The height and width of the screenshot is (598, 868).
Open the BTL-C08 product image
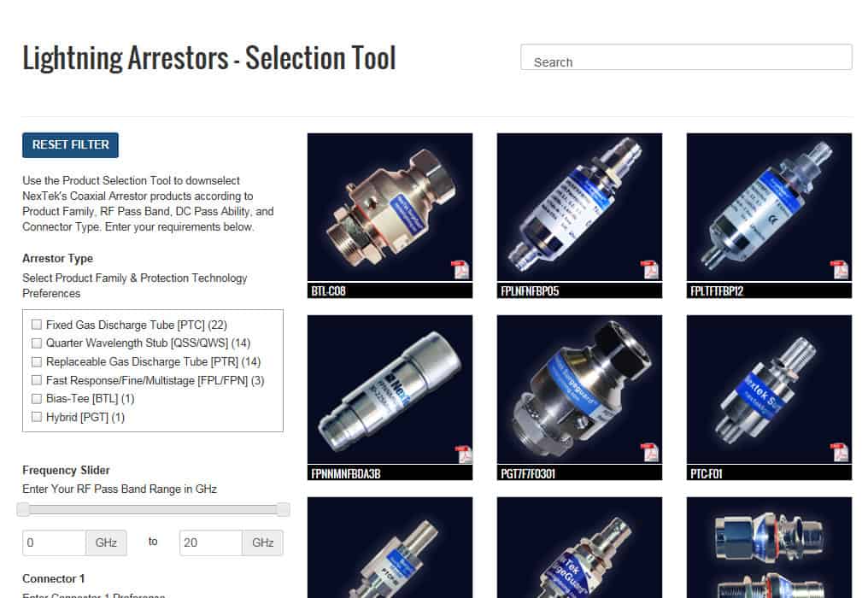[390, 207]
